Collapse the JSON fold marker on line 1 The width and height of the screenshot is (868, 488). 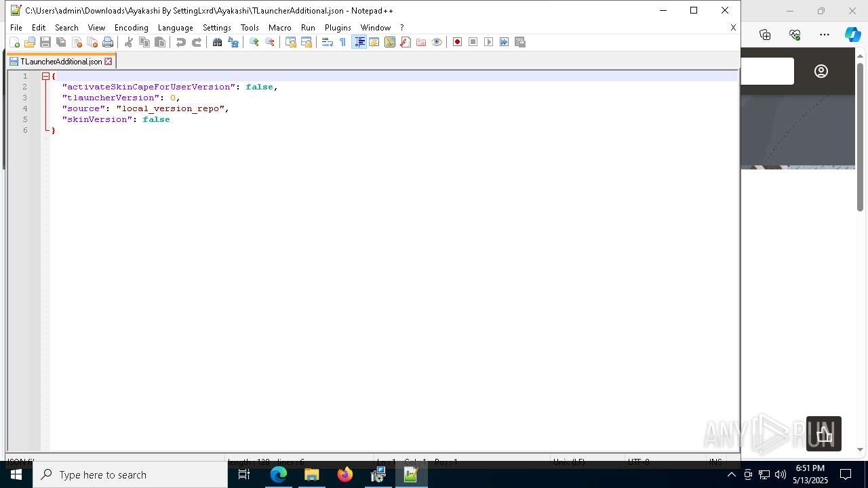click(x=45, y=77)
